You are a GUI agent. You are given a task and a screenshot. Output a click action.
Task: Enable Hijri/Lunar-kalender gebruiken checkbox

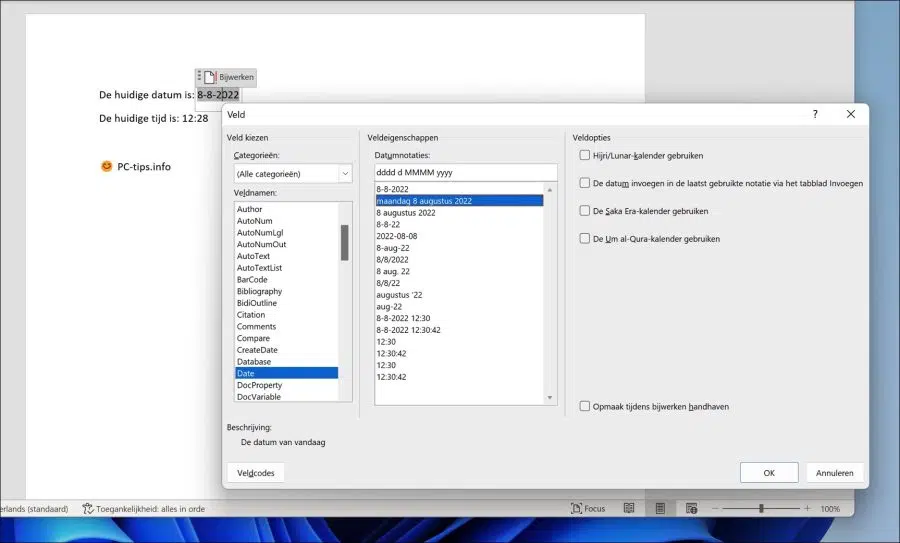[584, 155]
